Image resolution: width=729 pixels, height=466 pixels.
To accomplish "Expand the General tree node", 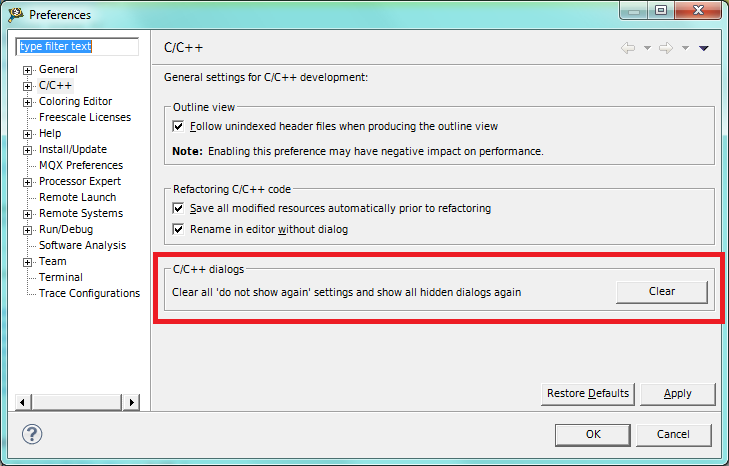I will pyautogui.click(x=28, y=70).
